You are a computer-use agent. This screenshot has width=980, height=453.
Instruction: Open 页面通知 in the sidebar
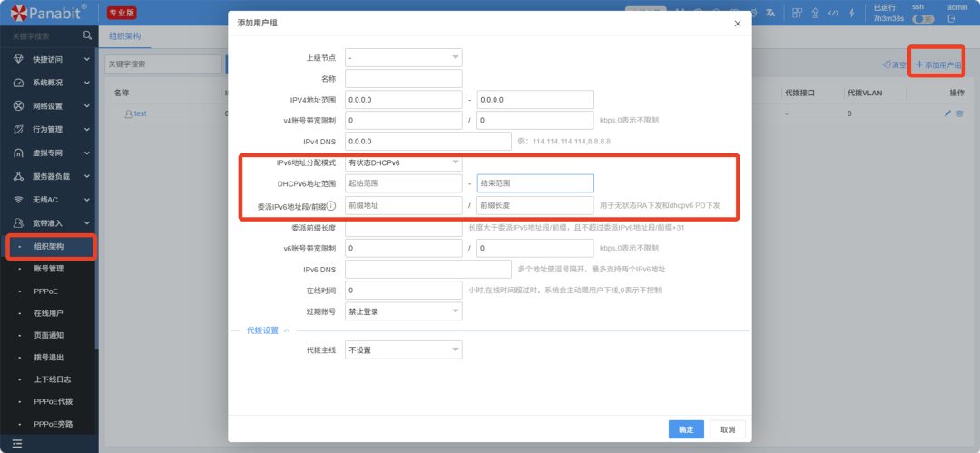pyautogui.click(x=49, y=335)
